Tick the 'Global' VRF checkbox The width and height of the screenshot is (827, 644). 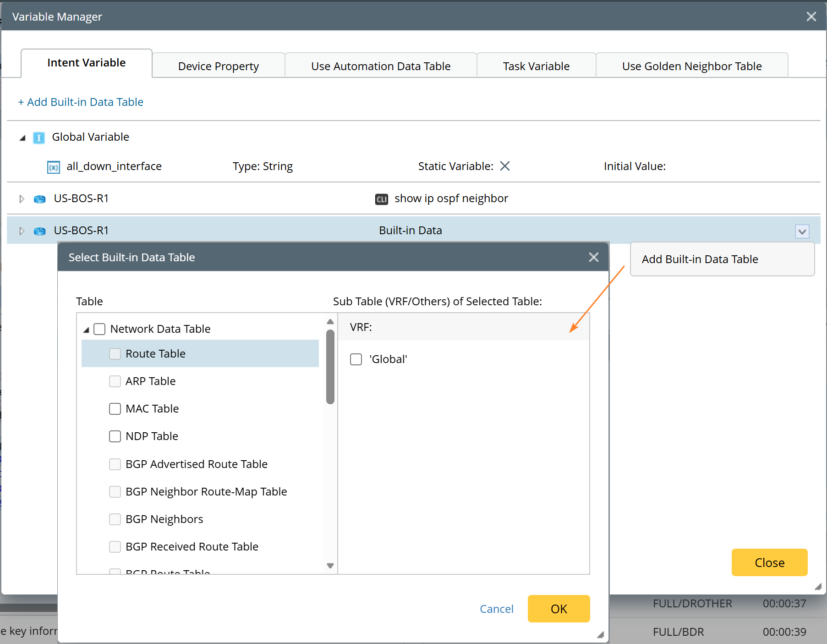tap(356, 359)
